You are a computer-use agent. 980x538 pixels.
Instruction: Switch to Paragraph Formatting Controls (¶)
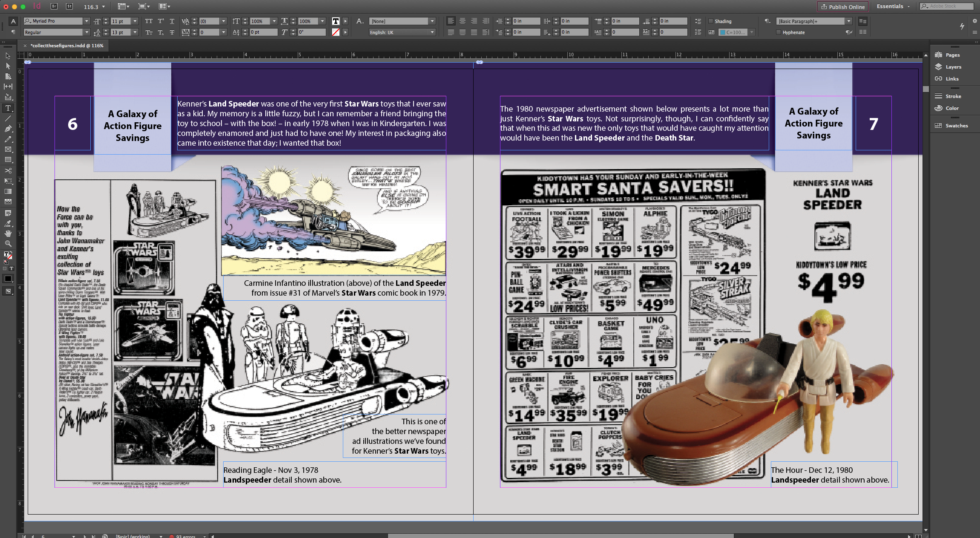click(x=13, y=32)
